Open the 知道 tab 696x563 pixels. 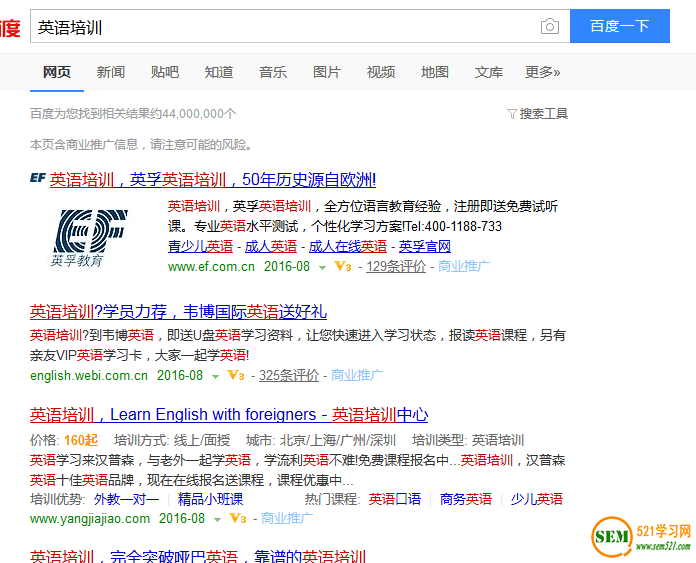click(x=219, y=72)
